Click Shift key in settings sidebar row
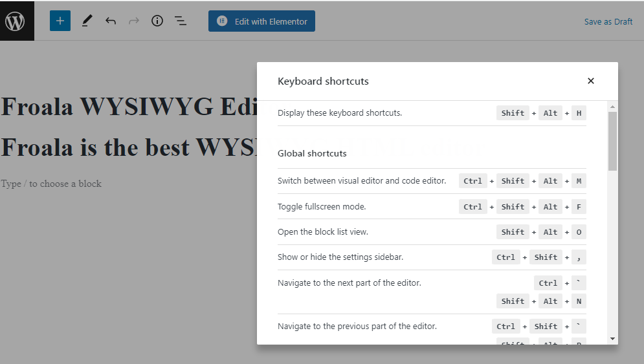 (546, 257)
